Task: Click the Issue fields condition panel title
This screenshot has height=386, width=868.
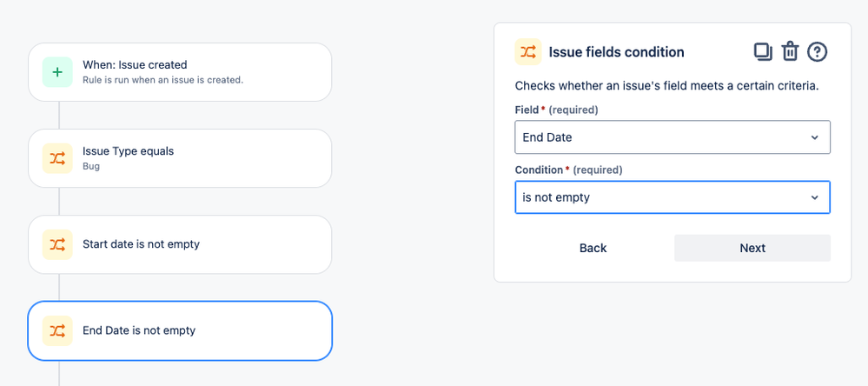Action: [616, 52]
